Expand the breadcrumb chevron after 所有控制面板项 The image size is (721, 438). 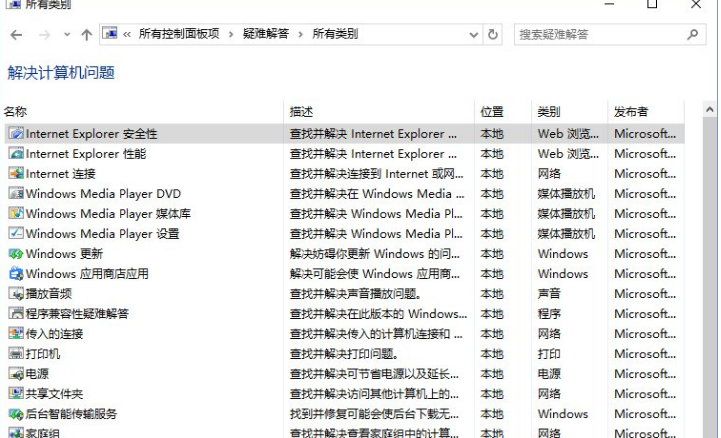(x=231, y=34)
